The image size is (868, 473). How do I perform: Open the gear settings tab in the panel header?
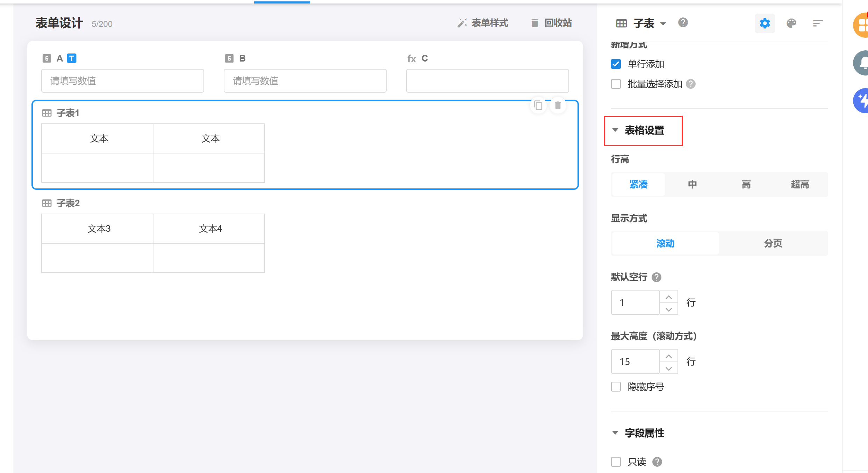coord(765,23)
